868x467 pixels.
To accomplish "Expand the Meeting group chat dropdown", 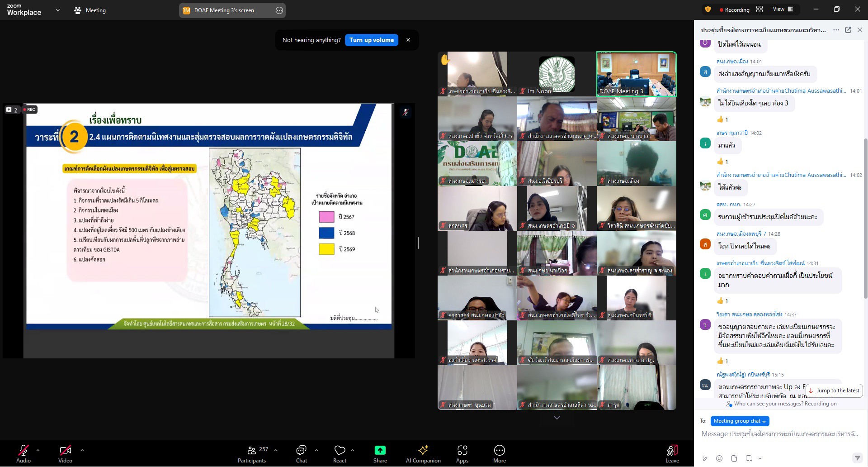I will [740, 421].
